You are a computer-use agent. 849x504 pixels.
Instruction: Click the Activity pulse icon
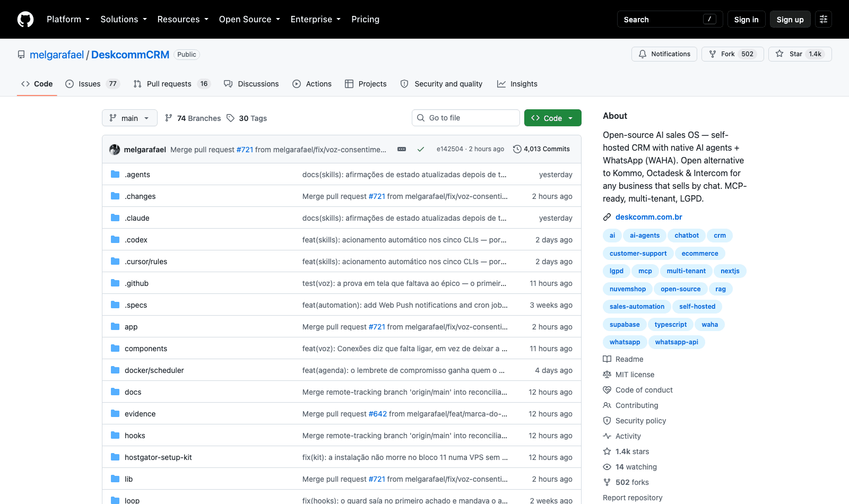tap(607, 436)
